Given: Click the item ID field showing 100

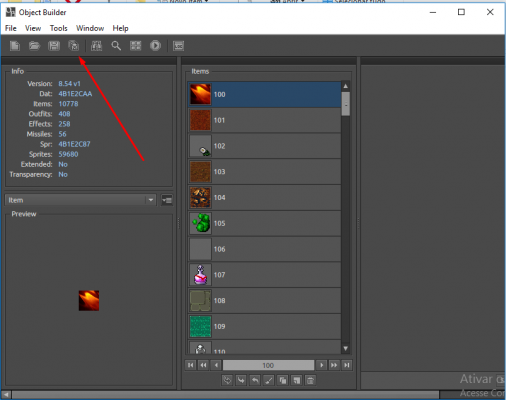Looking at the screenshot, I should point(268,365).
